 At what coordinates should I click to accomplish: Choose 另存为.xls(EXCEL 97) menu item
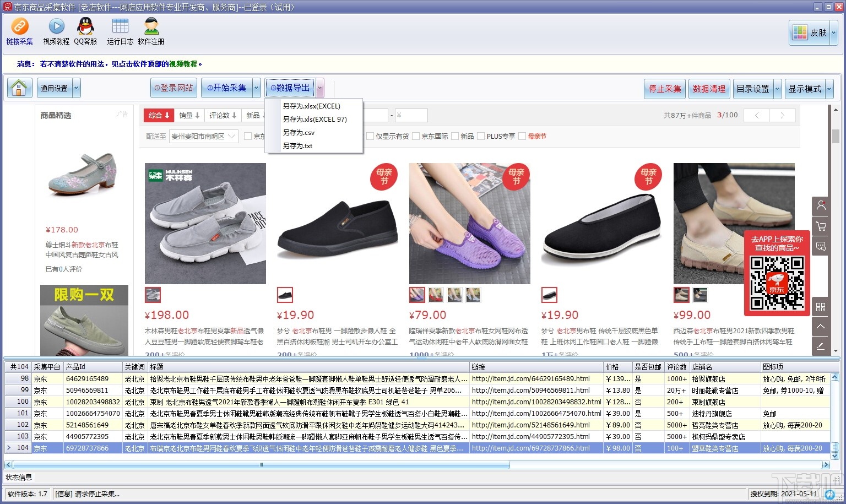(x=314, y=120)
